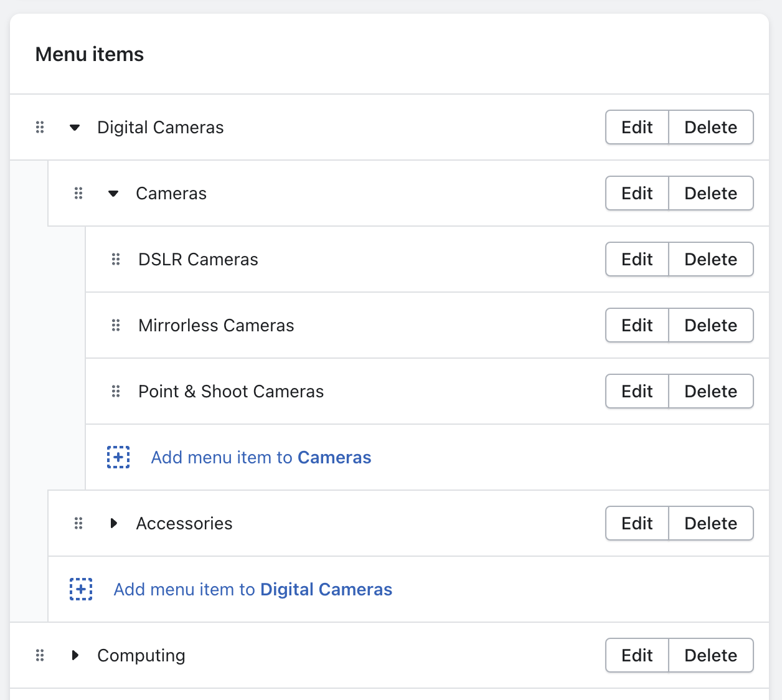Click the drag handle next to Digital Cameras
The width and height of the screenshot is (782, 700).
(x=40, y=127)
